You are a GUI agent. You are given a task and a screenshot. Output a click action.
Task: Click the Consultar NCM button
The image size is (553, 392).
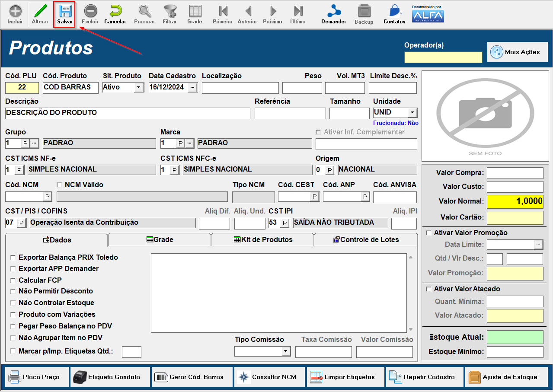pos(269,377)
